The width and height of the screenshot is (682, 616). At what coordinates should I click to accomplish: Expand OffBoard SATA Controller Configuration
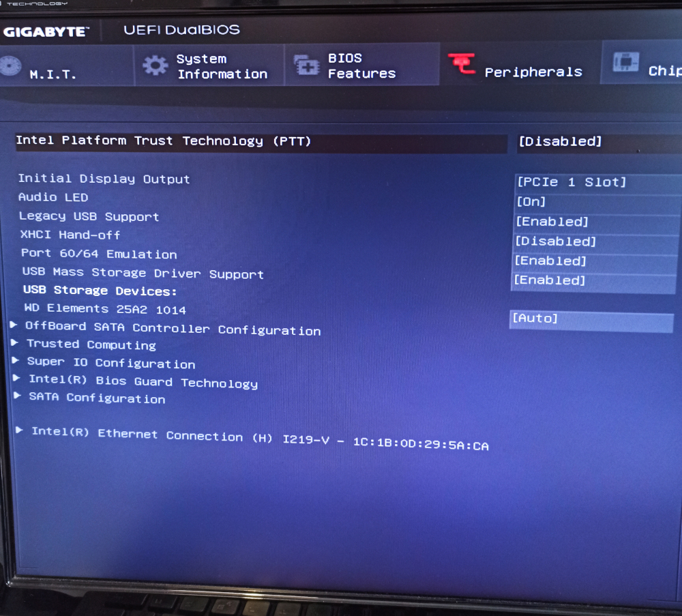coord(172,328)
